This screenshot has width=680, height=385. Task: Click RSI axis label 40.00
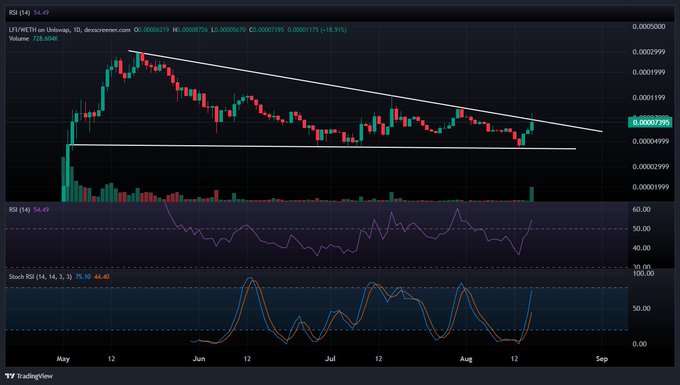[641, 248]
